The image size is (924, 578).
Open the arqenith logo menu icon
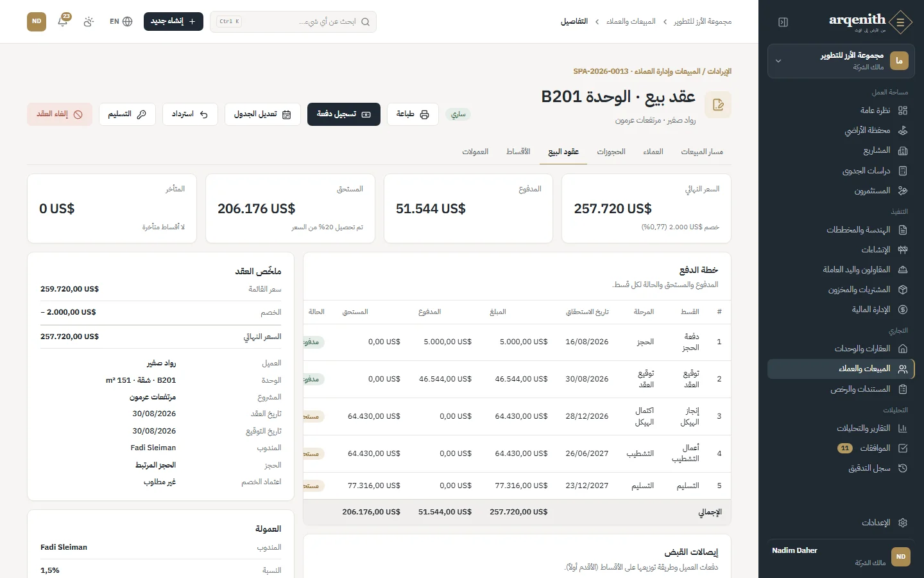[901, 22]
